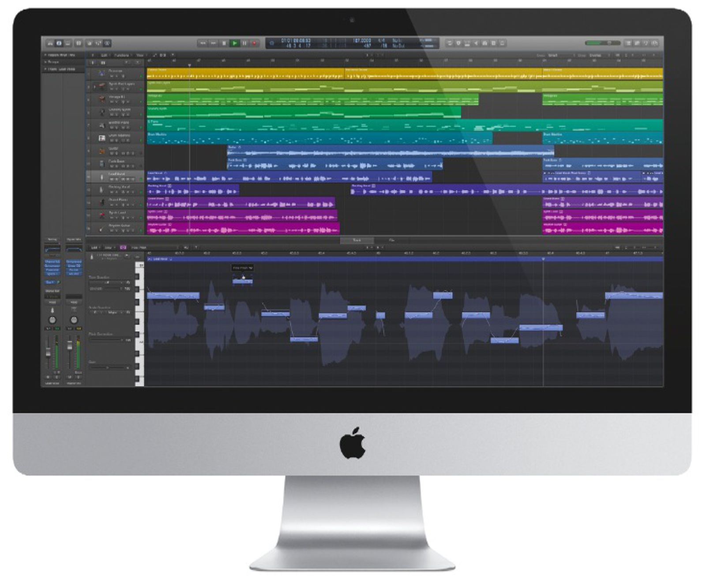This screenshot has width=706, height=588.
Task: Stop playback with the stop button
Action: tap(224, 43)
